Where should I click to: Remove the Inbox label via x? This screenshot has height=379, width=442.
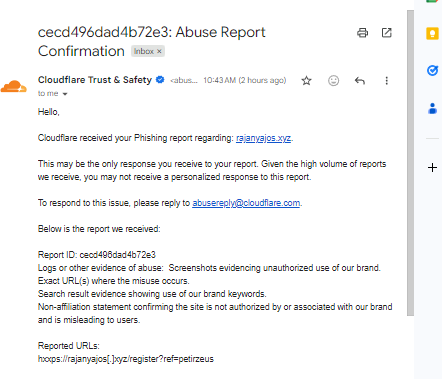click(x=159, y=51)
